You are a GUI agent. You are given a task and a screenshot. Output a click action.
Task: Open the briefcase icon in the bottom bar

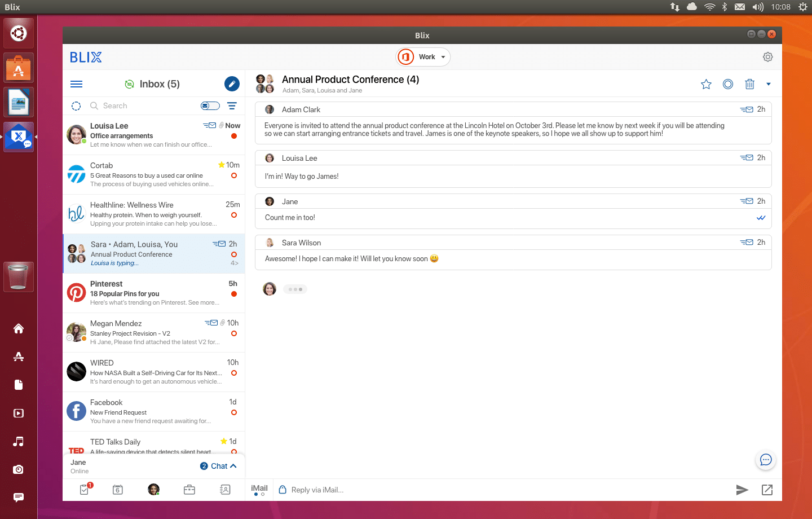[189, 490]
